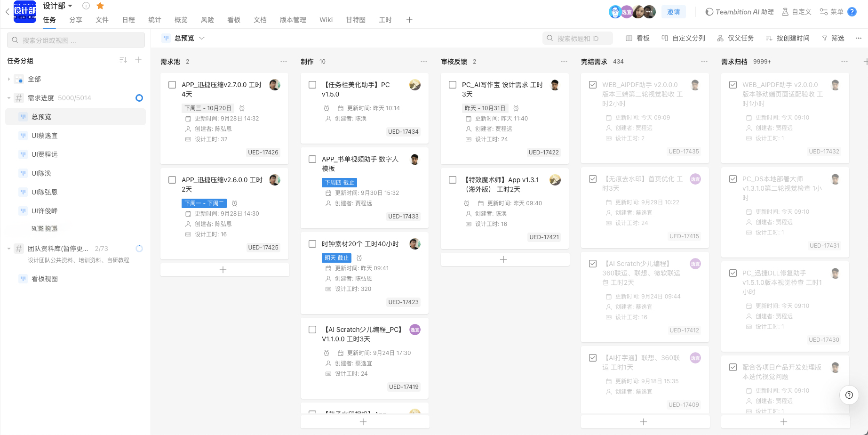Screen dimensions: 868x435
Task: Add a new task group with plus icon
Action: click(x=138, y=60)
